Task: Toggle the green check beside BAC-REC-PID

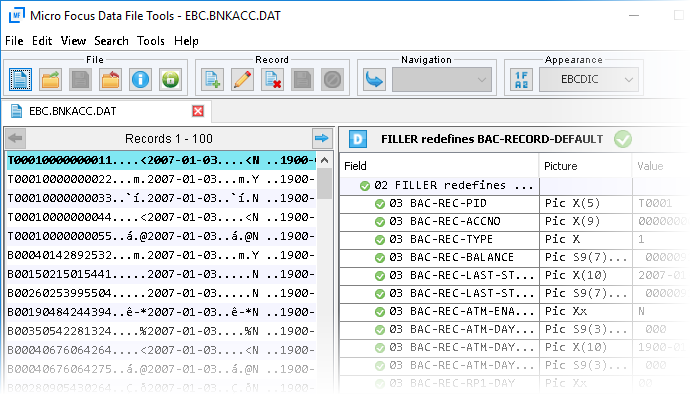Action: coord(379,204)
